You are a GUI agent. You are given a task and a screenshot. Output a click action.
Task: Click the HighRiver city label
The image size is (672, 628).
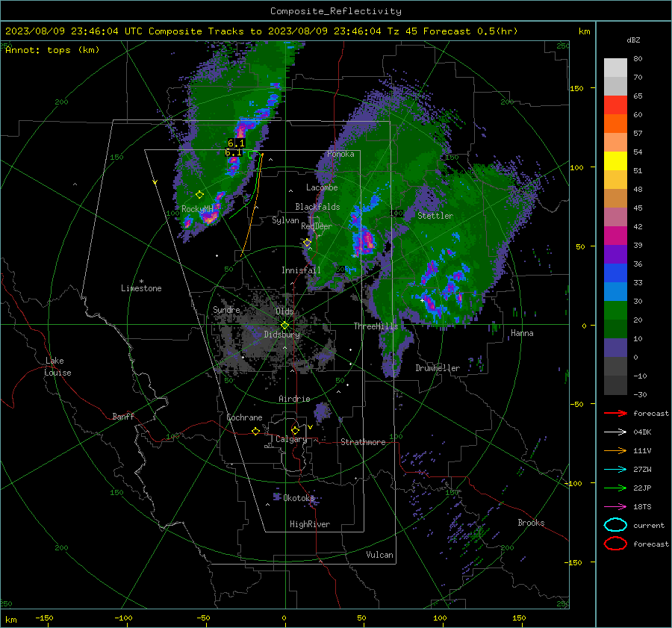[310, 524]
